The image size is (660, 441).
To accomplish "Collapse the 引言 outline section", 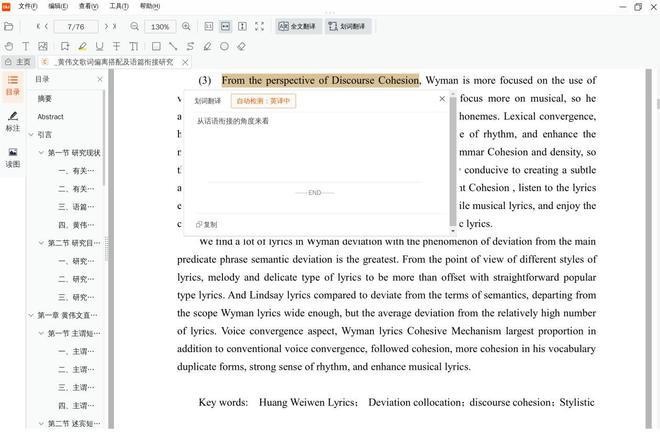I will click(x=31, y=134).
